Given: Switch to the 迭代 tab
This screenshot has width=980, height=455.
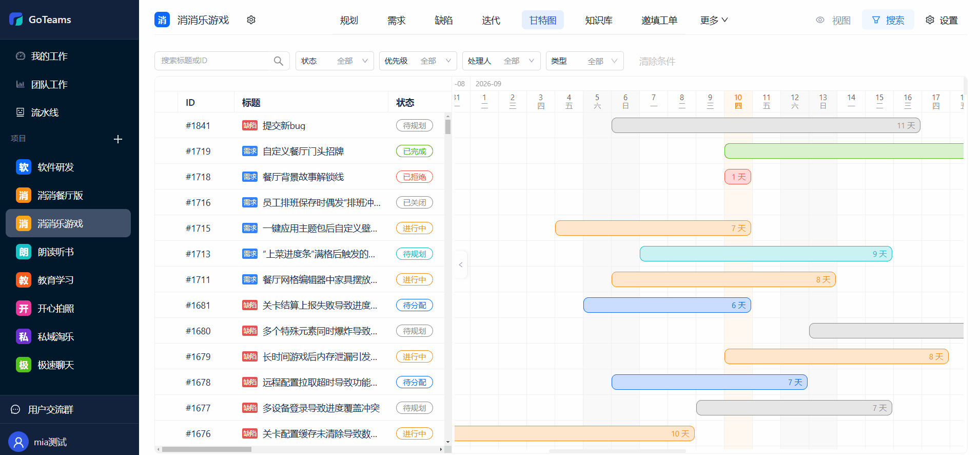Looking at the screenshot, I should pos(491,20).
